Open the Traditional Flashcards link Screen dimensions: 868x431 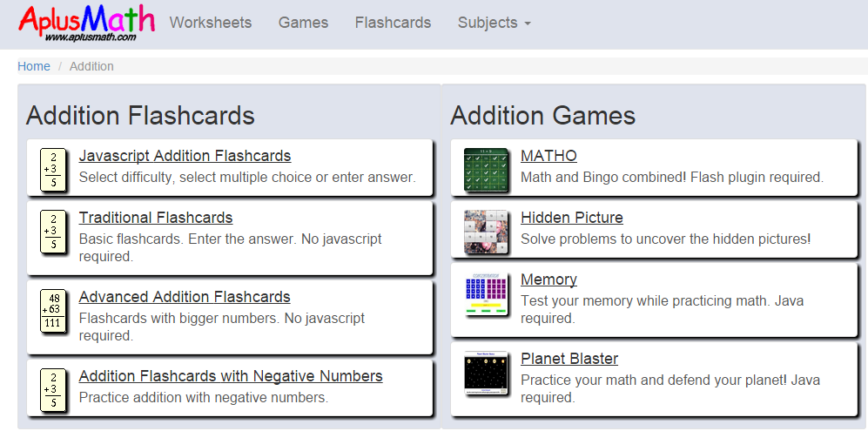[156, 218]
